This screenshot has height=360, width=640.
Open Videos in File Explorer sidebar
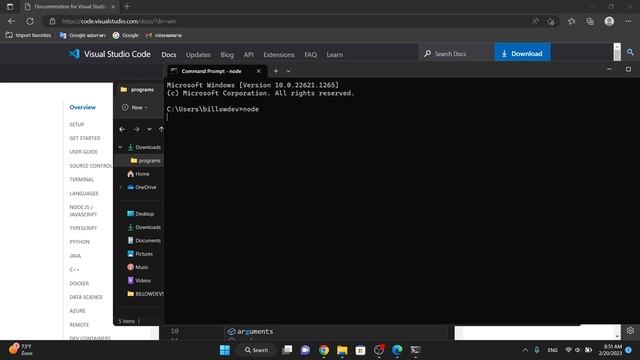pos(139,280)
